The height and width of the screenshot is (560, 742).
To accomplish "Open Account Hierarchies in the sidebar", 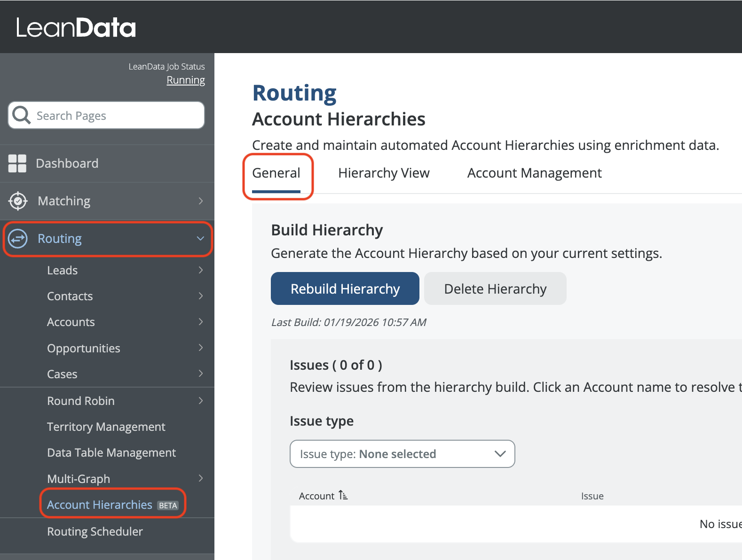I will pyautogui.click(x=100, y=505).
